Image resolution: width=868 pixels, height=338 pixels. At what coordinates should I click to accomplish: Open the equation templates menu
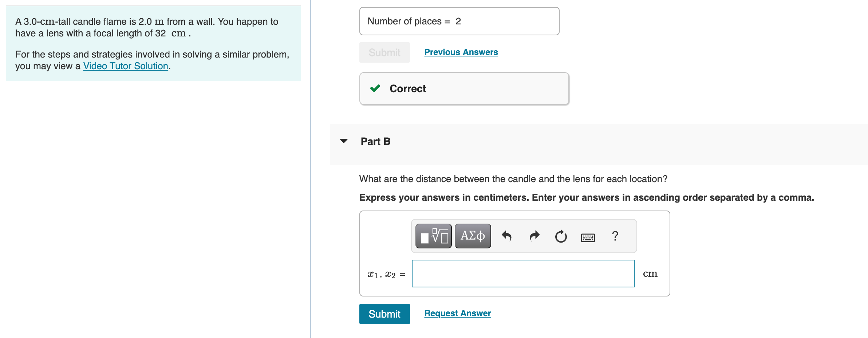(433, 236)
